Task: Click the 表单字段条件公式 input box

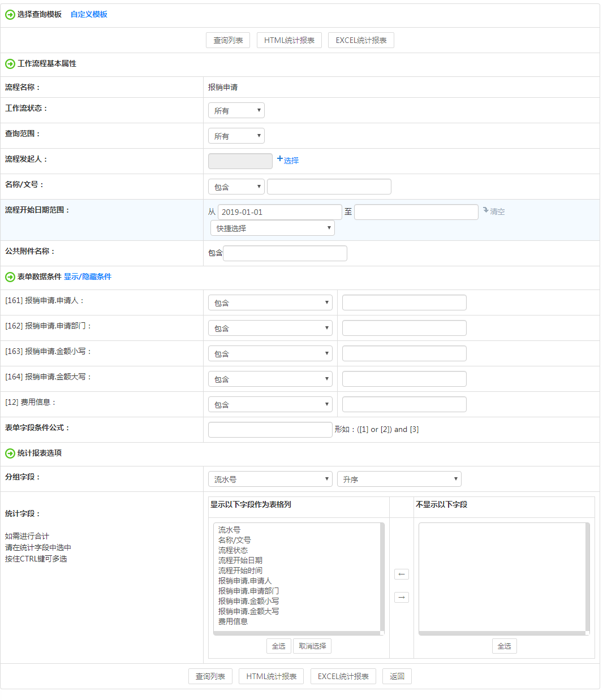Action: coord(270,430)
